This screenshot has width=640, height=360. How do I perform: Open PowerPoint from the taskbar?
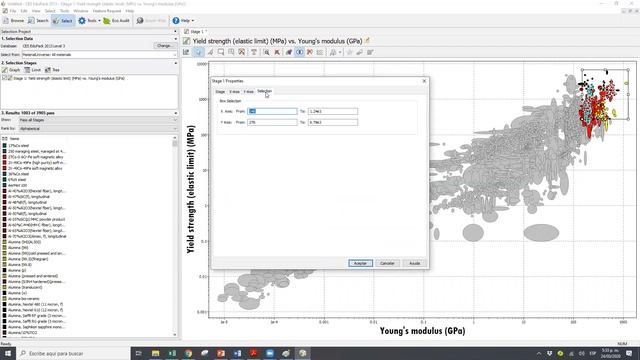point(221,353)
